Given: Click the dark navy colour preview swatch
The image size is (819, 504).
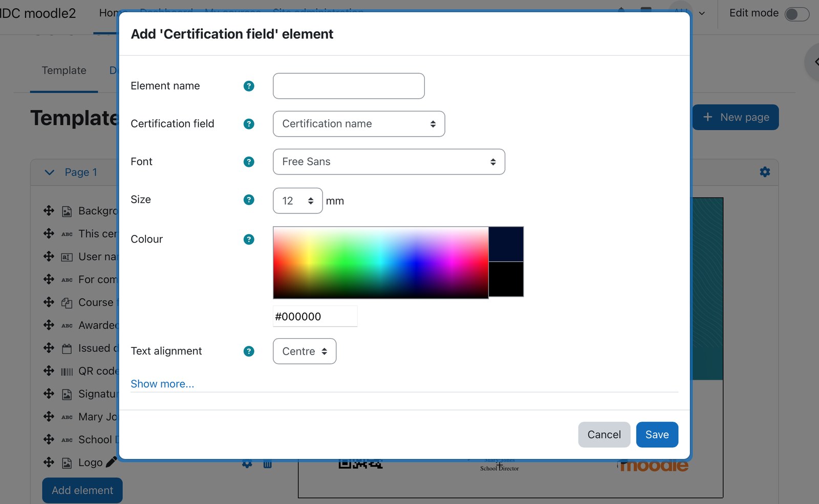Looking at the screenshot, I should (x=506, y=244).
